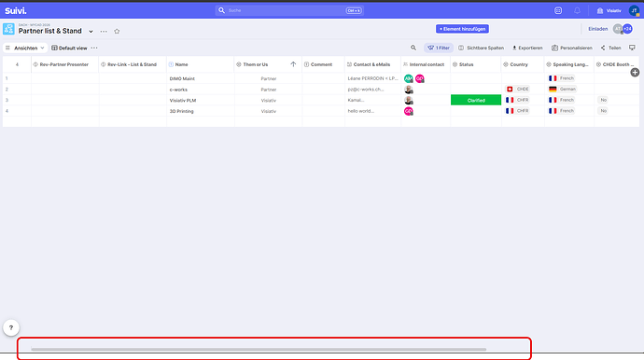Select the Default view tab

pos(69,48)
